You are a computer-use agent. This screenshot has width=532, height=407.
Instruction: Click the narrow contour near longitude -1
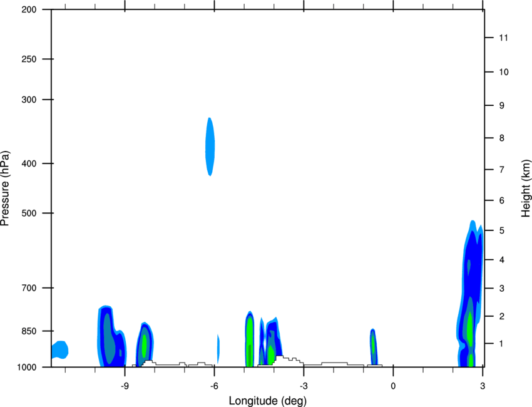[x=373, y=348]
